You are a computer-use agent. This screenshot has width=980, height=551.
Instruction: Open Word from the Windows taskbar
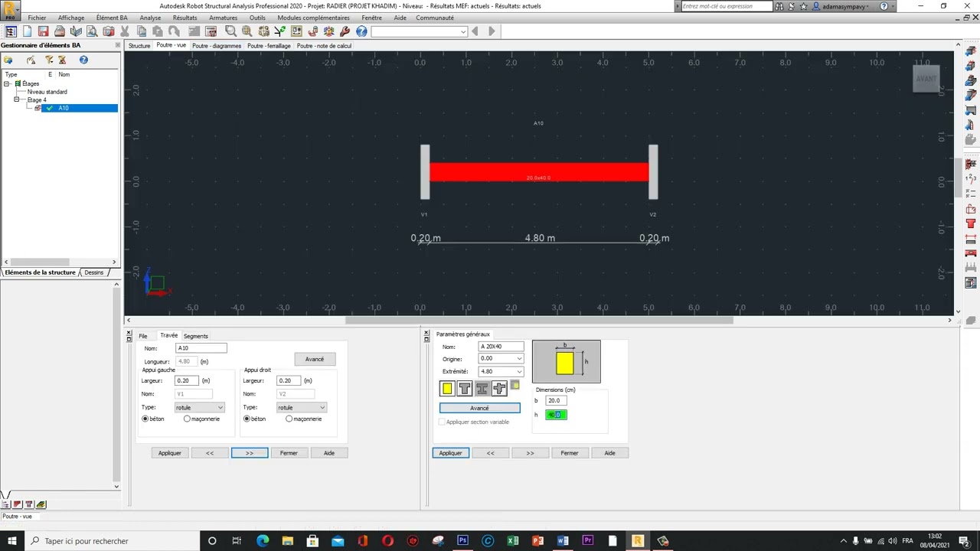[x=563, y=541]
